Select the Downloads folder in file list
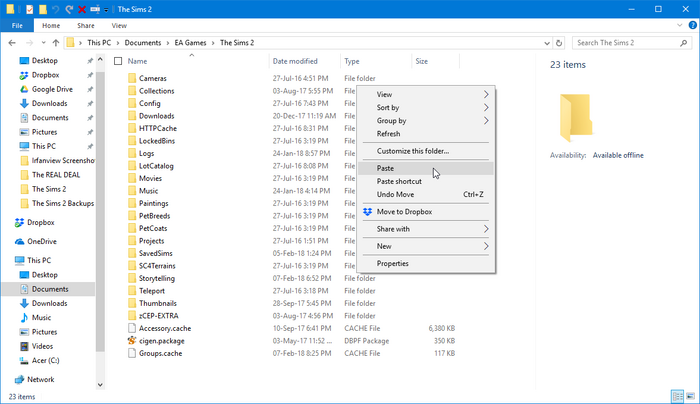 click(156, 116)
